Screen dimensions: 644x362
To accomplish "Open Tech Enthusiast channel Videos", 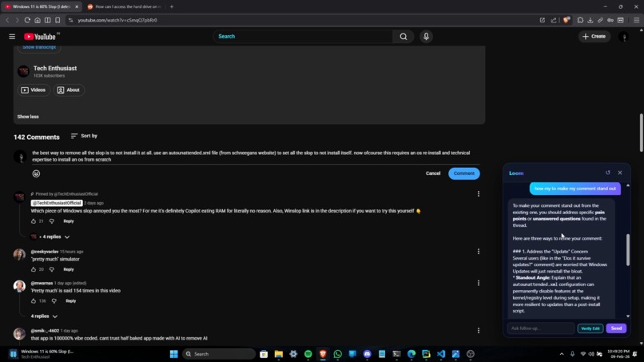I will point(34,90).
